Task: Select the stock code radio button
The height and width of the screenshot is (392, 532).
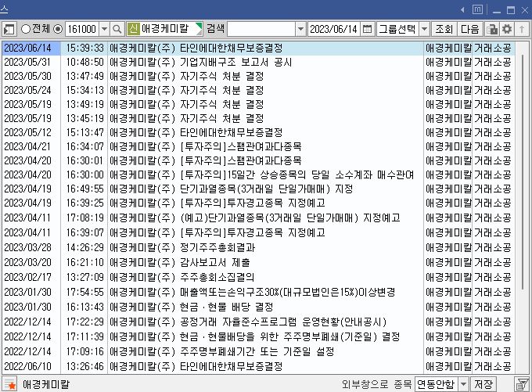Action: pyautogui.click(x=59, y=29)
